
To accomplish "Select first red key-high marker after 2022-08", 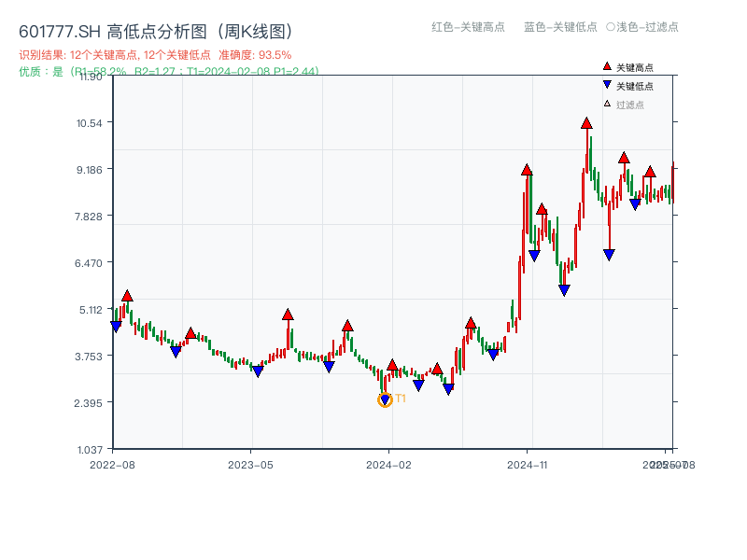I will coord(127,296).
